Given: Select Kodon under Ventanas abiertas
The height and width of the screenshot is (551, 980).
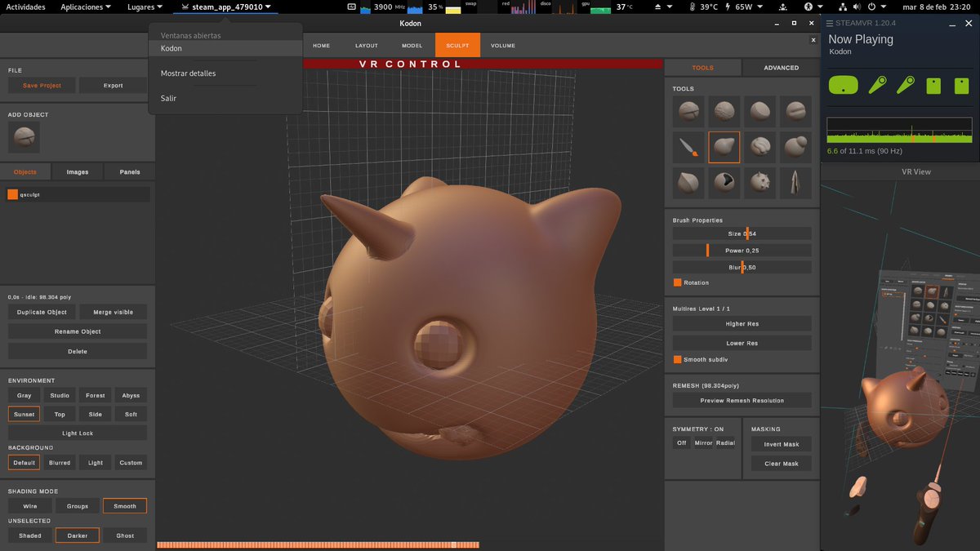Looking at the screenshot, I should pos(225,48).
